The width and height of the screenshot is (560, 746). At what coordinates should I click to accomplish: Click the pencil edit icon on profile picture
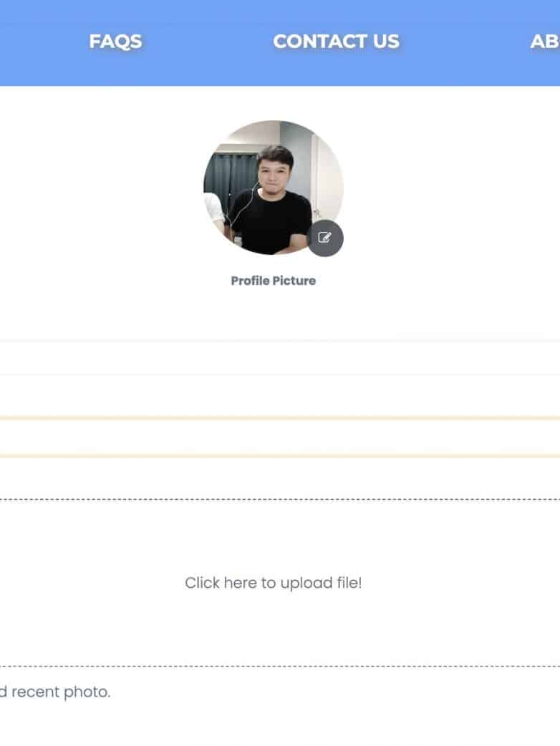pos(325,238)
